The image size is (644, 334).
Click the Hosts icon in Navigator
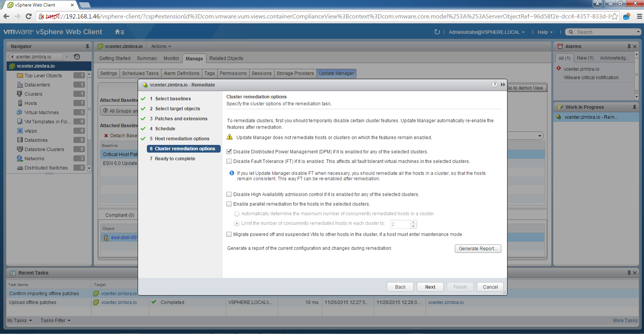point(20,103)
